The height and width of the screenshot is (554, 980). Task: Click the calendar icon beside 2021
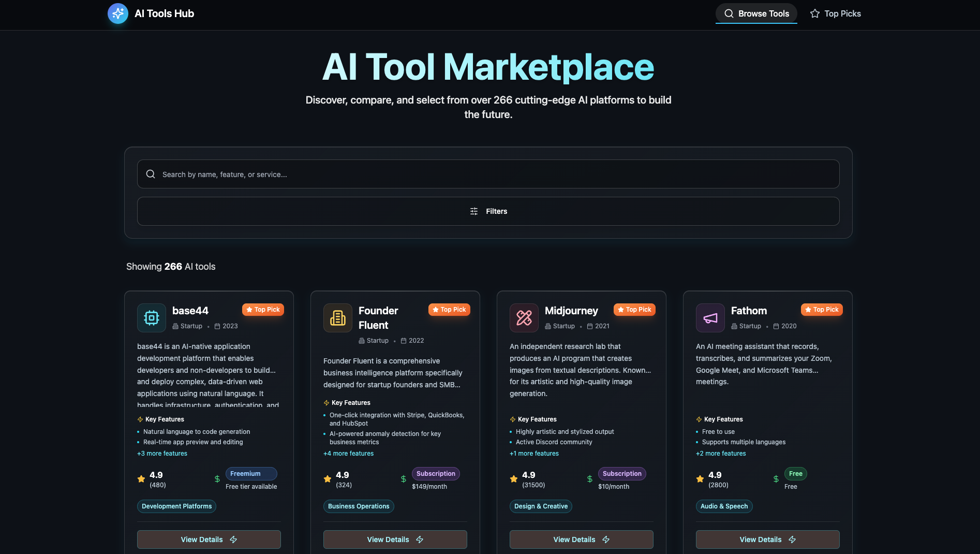pos(590,326)
